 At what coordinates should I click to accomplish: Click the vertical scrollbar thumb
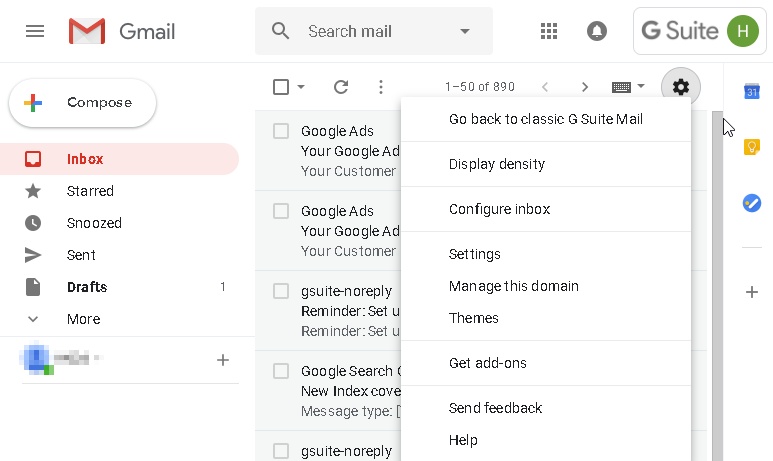(717, 286)
